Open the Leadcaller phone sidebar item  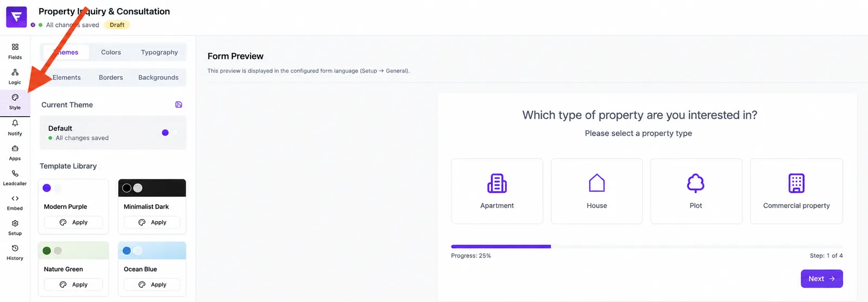click(x=15, y=178)
